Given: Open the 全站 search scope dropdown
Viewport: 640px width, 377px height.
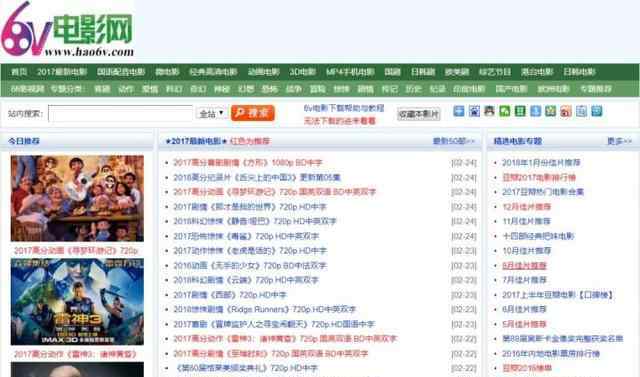Looking at the screenshot, I should [x=211, y=113].
